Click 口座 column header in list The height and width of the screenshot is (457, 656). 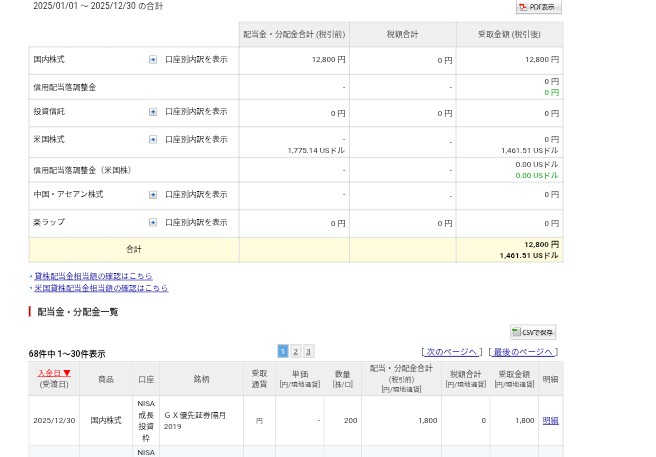[x=146, y=379]
